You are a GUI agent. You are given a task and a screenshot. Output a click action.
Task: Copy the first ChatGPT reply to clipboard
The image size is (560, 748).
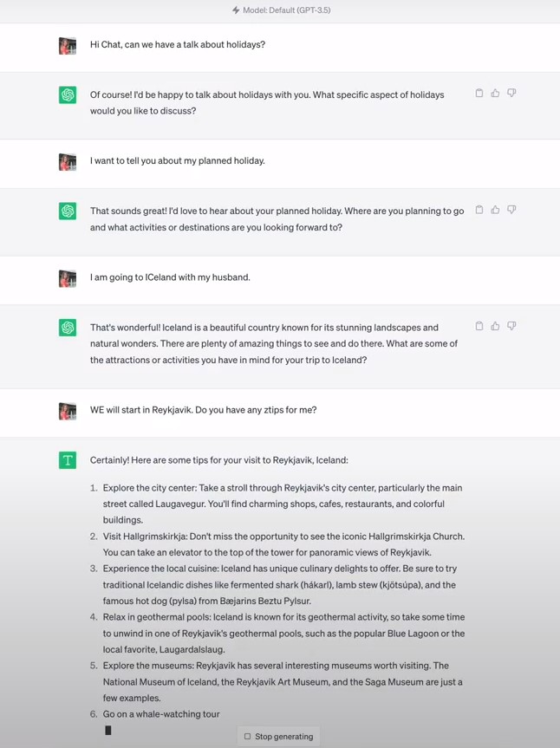coord(479,93)
